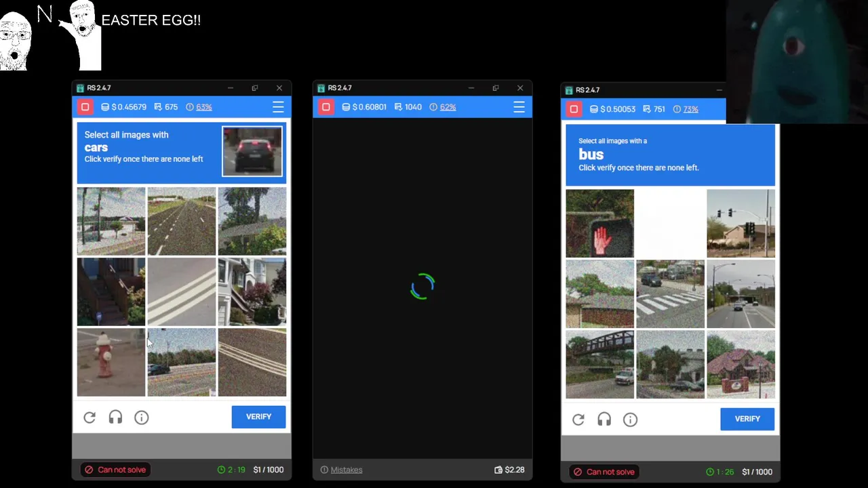Open hamburger menu in middle RS window
Image resolution: width=868 pixels, height=488 pixels.
[x=519, y=107]
